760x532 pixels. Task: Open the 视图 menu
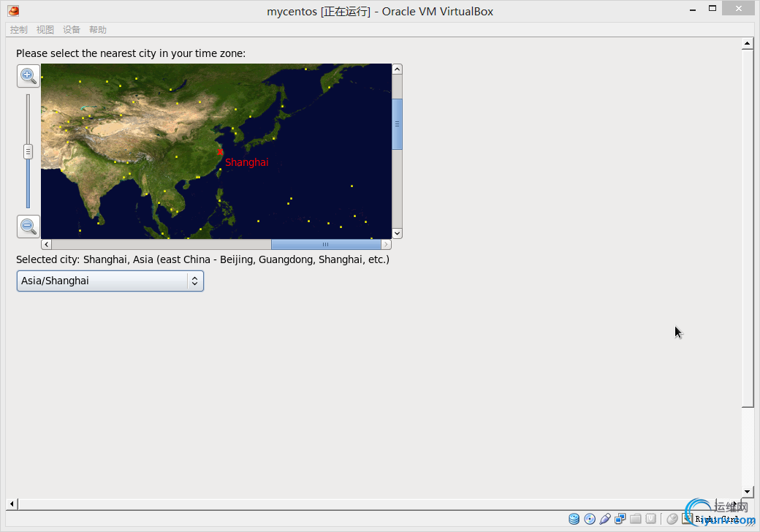45,29
